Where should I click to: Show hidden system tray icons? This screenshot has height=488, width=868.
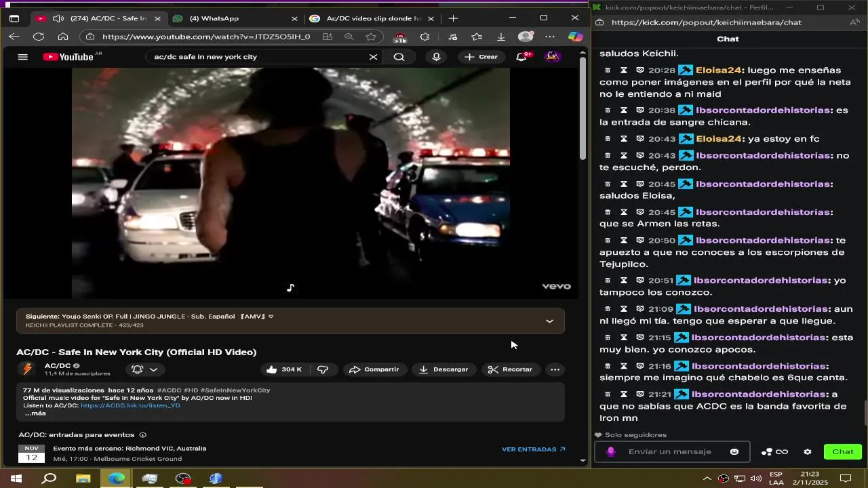707,479
